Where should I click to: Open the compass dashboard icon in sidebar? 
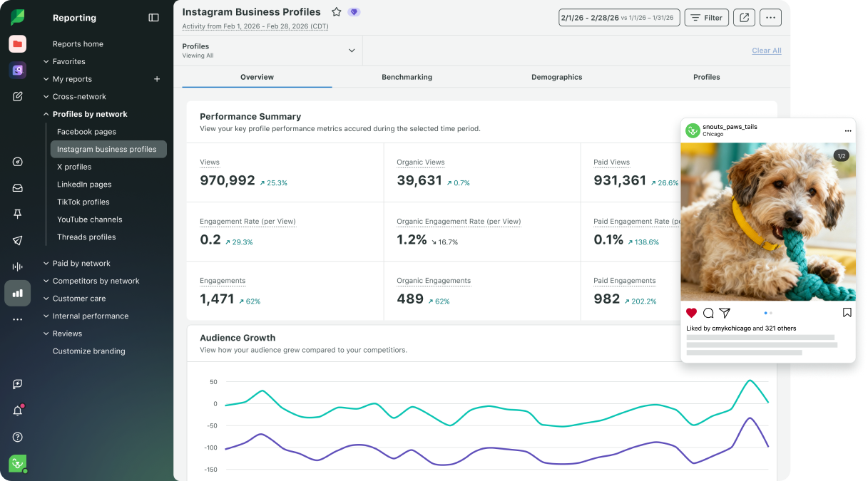(x=18, y=162)
